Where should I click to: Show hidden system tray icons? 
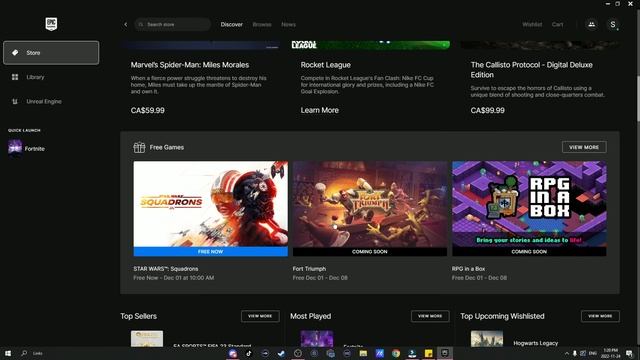(567, 353)
